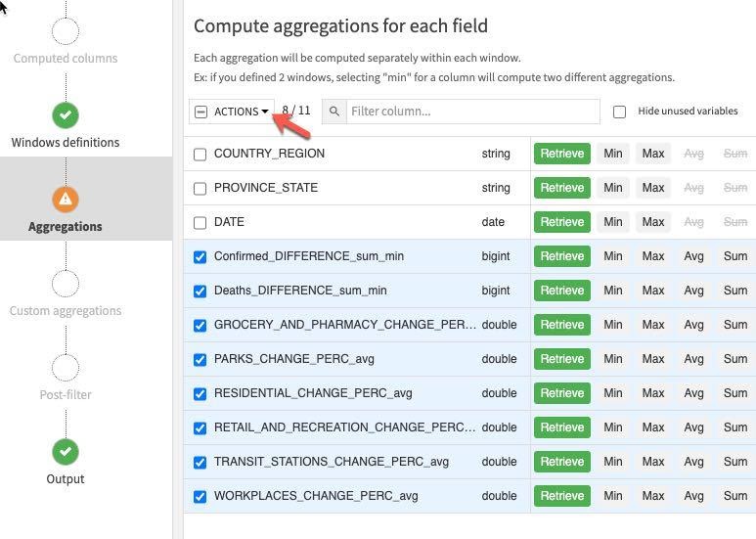This screenshot has width=756, height=539.
Task: Check the DATE column checkbox
Action: coord(200,222)
